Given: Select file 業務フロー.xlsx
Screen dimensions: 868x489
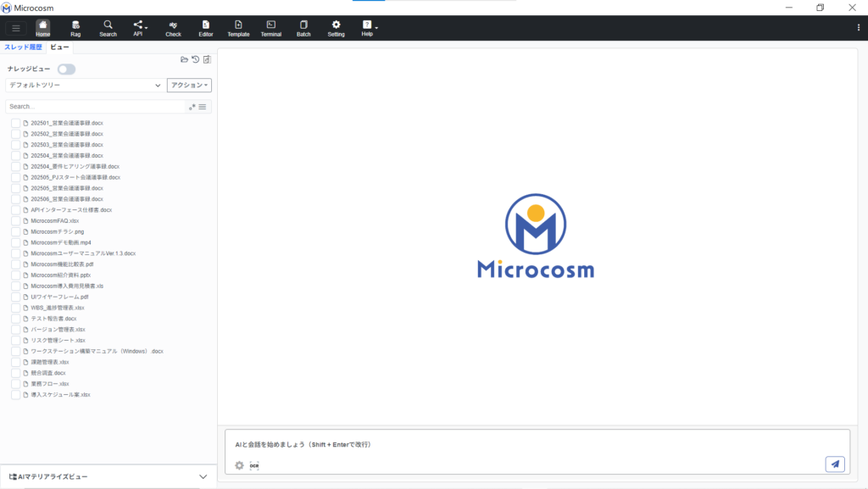Looking at the screenshot, I should click(x=50, y=384).
